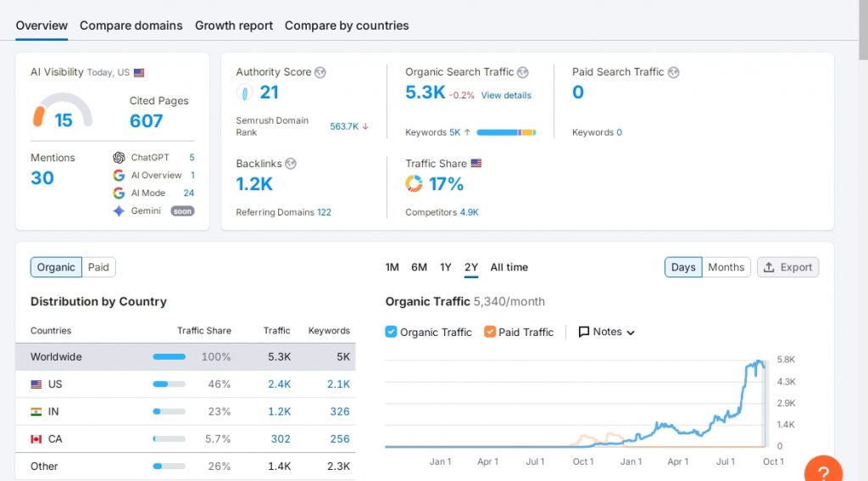Click the keywords distribution color bar

(x=506, y=132)
